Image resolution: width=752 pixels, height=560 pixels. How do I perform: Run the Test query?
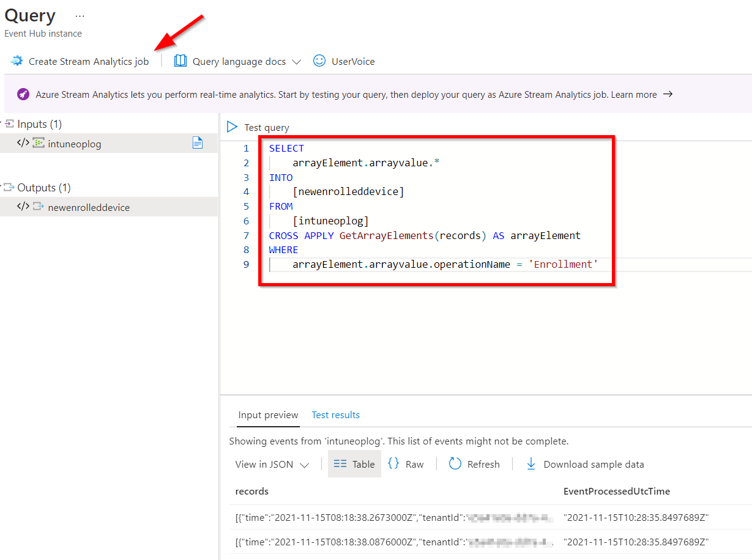(256, 127)
